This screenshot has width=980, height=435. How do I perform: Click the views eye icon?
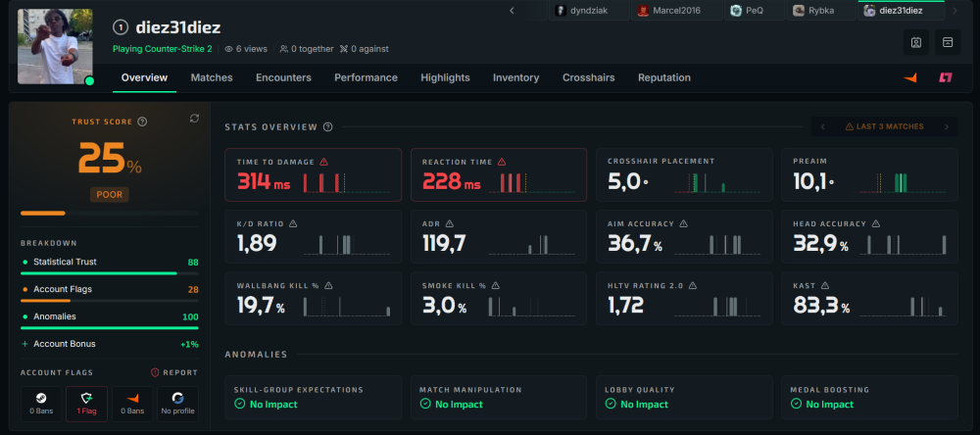pyautogui.click(x=228, y=49)
